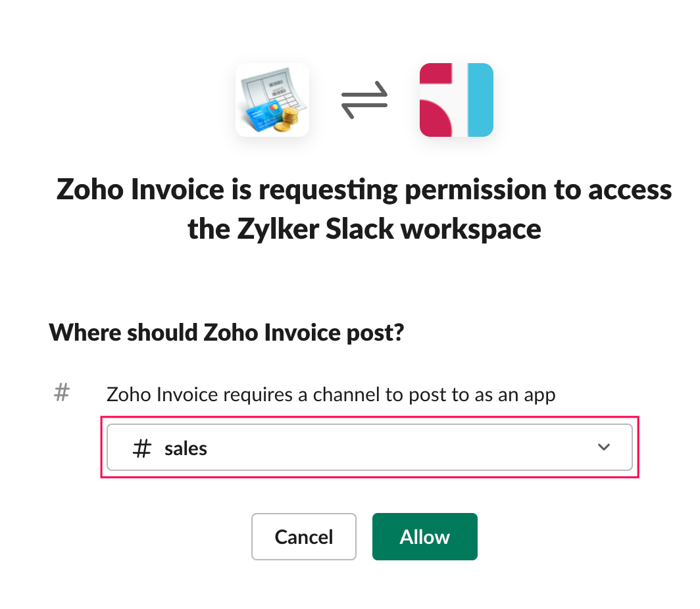The image size is (700, 609).
Task: Click the Zylker Slack workspace icon
Action: point(456,100)
